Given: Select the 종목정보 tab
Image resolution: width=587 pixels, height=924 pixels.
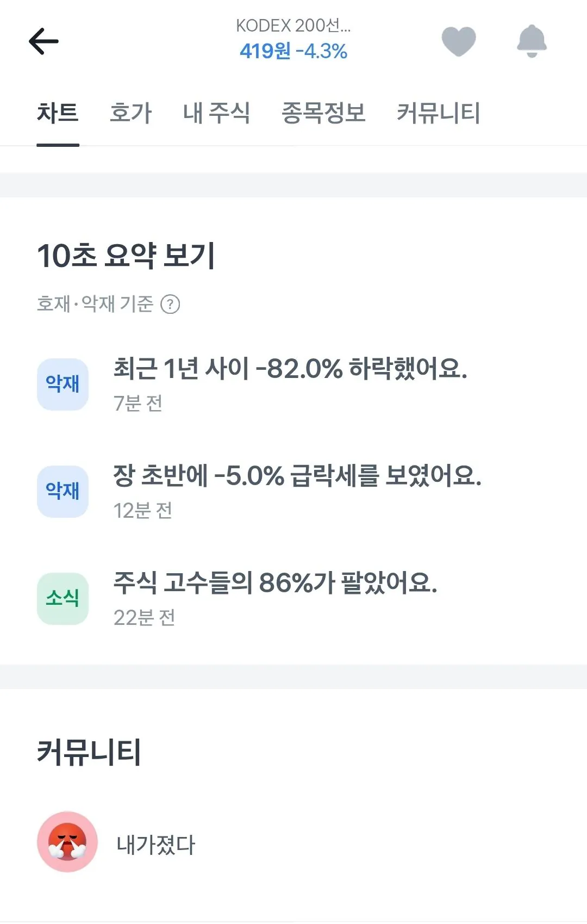Looking at the screenshot, I should coord(323,113).
